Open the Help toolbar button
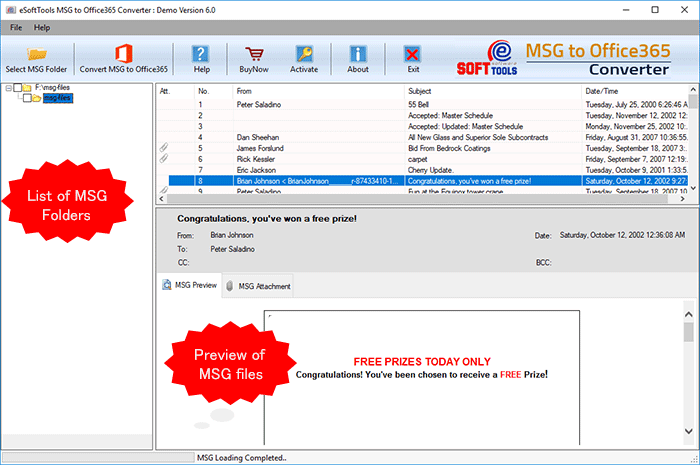Viewport: 700px width, 465px height. click(x=201, y=59)
